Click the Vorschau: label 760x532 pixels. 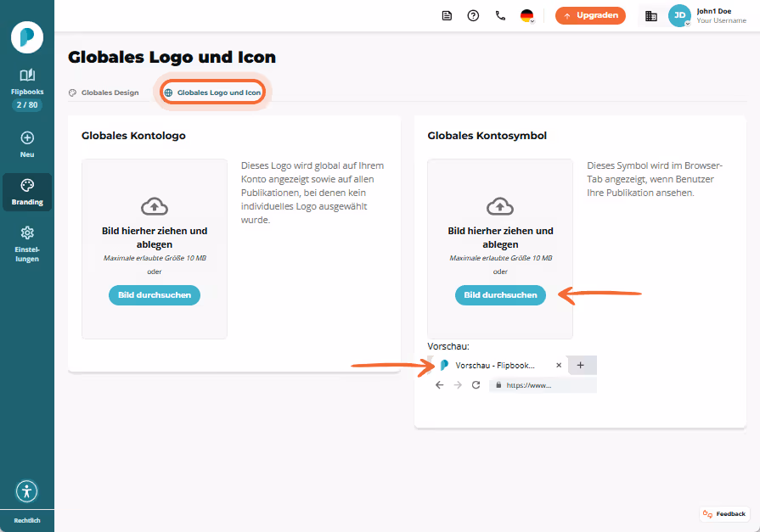click(448, 346)
